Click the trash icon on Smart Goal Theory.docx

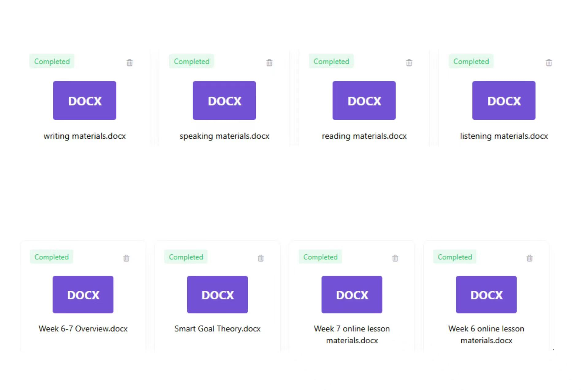click(x=261, y=258)
